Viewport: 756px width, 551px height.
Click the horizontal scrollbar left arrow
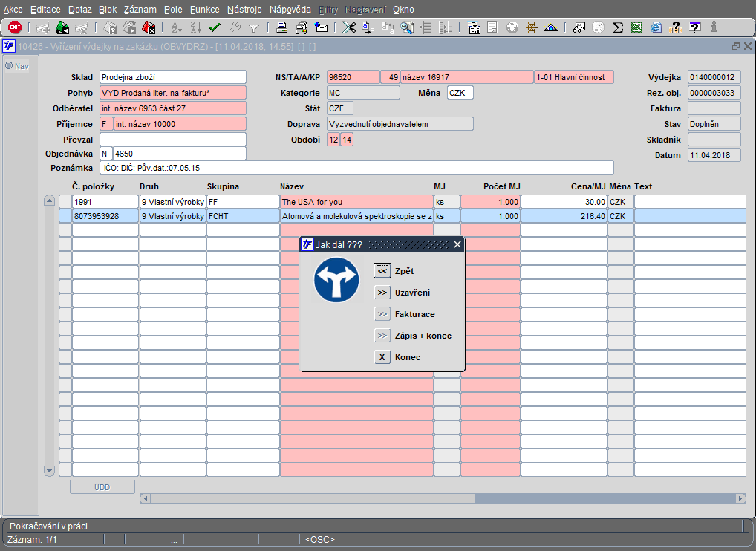[x=145, y=498]
